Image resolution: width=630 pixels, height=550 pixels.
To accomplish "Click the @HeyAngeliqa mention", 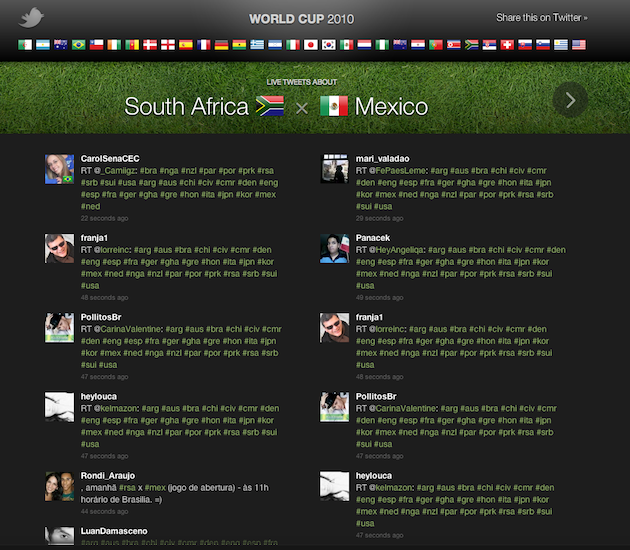I will click(x=397, y=250).
